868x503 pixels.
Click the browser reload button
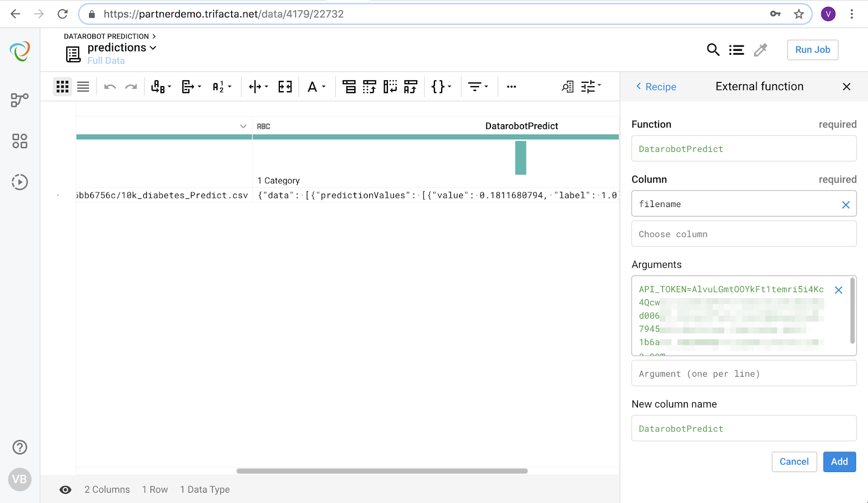coord(63,14)
